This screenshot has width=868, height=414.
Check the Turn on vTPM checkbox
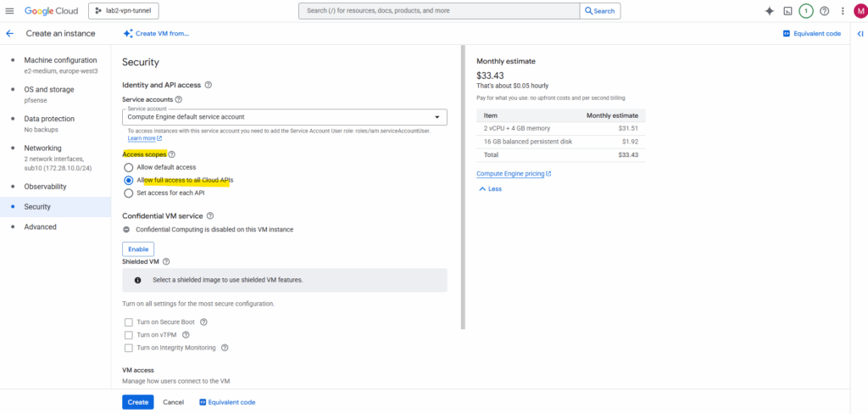click(x=129, y=335)
